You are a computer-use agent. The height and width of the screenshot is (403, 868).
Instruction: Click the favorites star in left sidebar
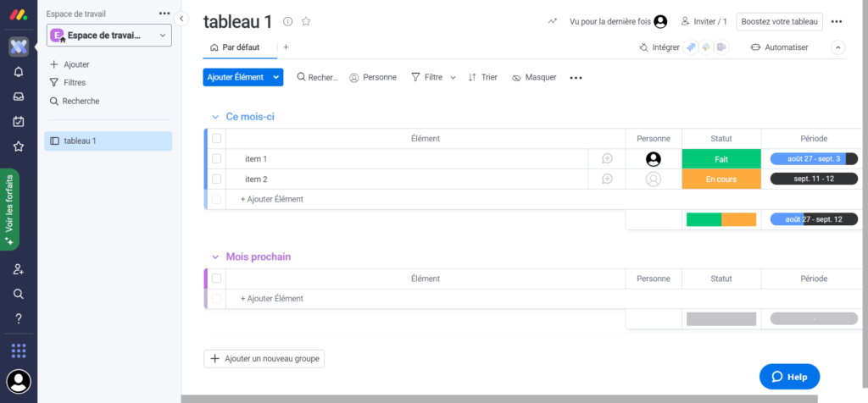[x=18, y=146]
